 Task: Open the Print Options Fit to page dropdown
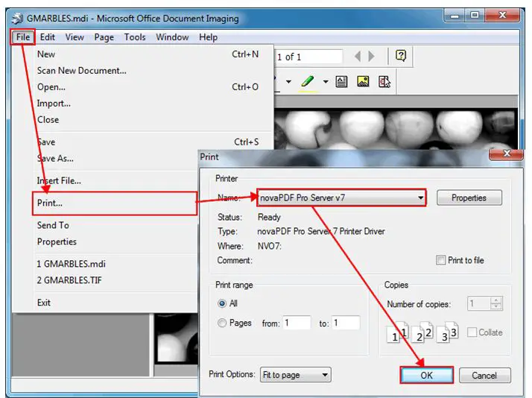295,375
